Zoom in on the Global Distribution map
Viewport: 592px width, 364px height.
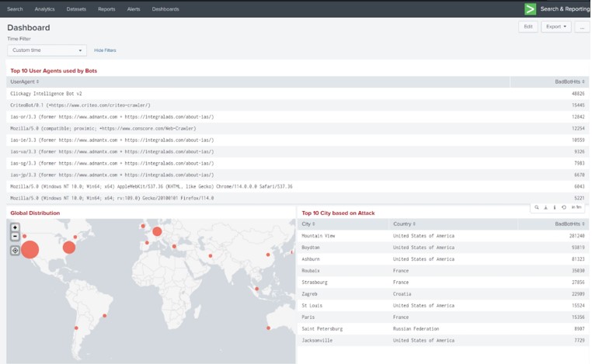click(x=15, y=227)
